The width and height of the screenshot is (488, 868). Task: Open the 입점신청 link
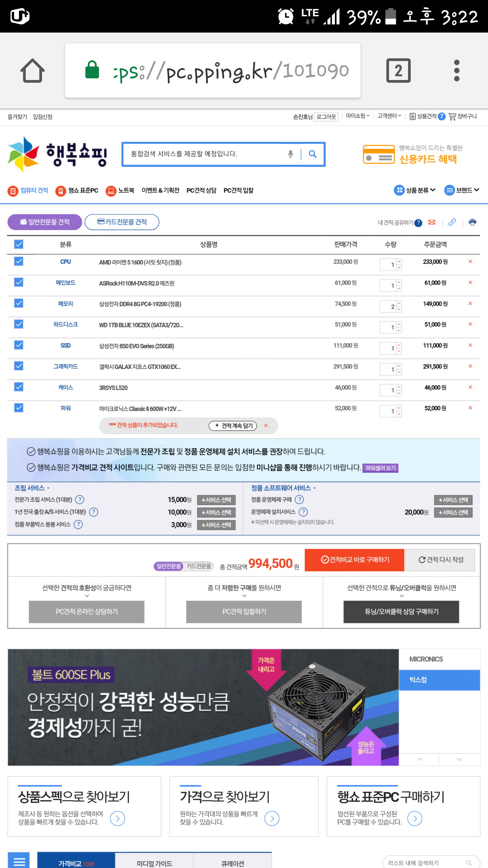(43, 117)
